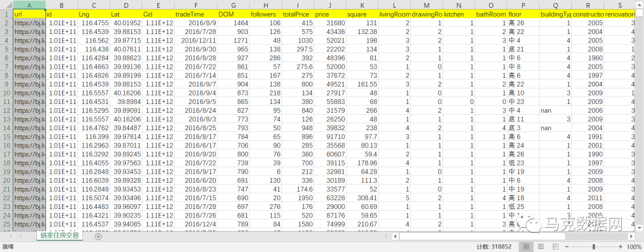The width and height of the screenshot is (644, 252).
Task: Select column A header
Action: (29, 5)
